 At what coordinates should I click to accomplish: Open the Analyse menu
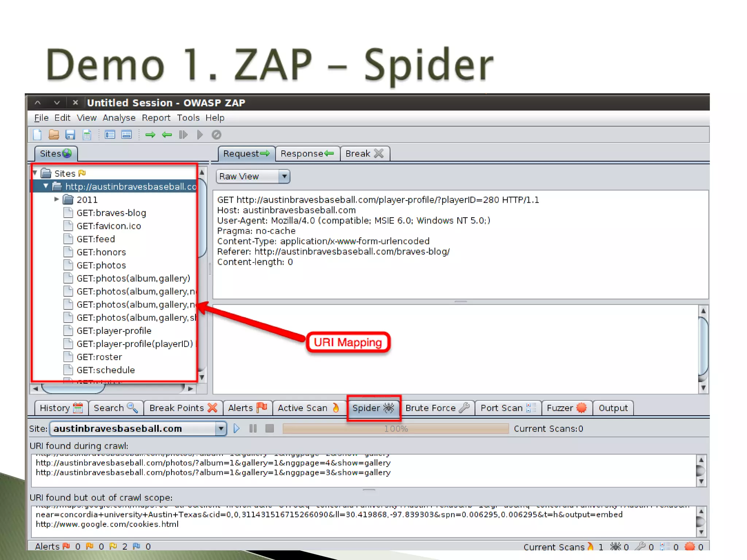pyautogui.click(x=119, y=118)
